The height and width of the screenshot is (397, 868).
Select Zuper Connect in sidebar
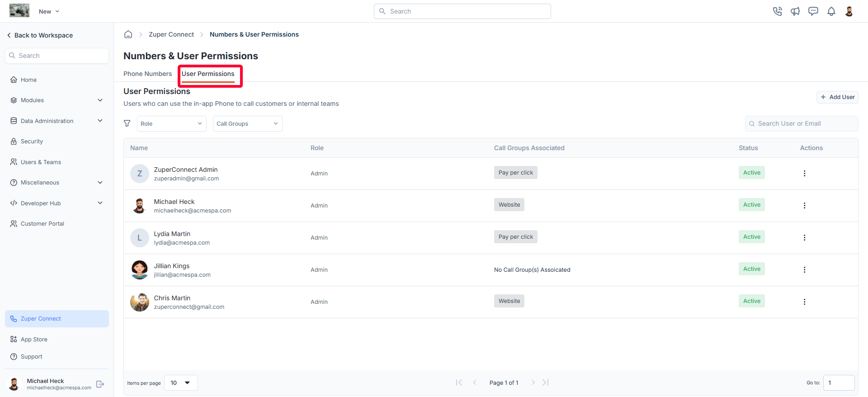pos(57,319)
